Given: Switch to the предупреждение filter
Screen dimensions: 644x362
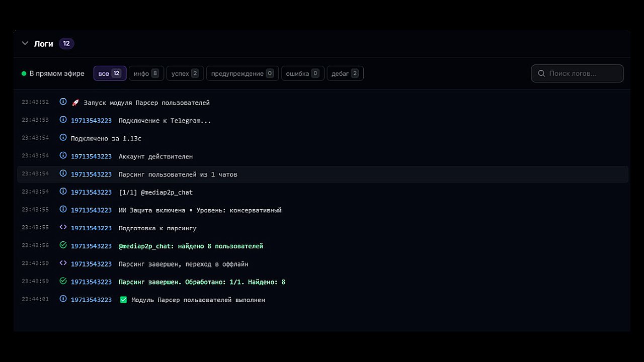Looking at the screenshot, I should click(243, 73).
